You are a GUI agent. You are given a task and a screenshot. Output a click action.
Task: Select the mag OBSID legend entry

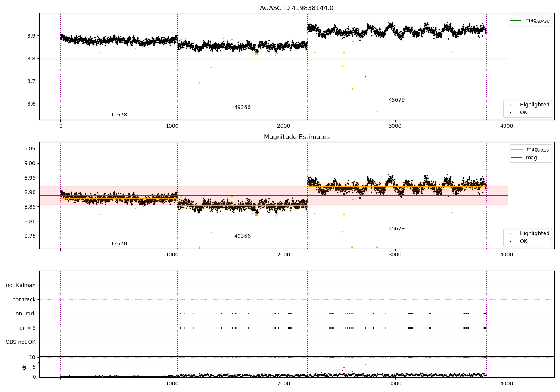click(530, 149)
